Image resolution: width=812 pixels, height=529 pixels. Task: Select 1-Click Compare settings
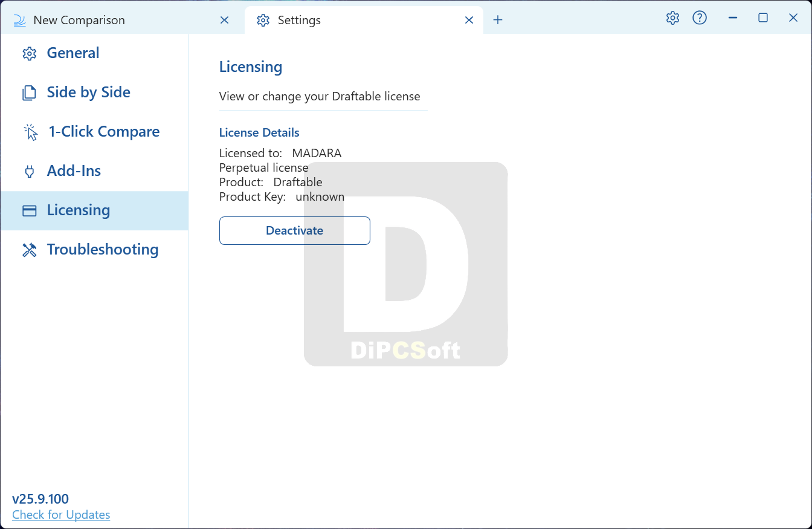[x=94, y=132]
